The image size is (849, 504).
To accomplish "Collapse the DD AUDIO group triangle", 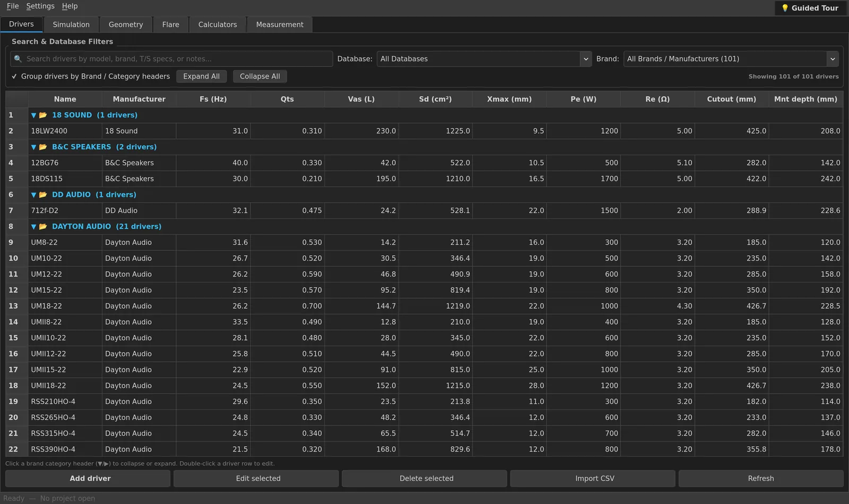I will tap(33, 195).
